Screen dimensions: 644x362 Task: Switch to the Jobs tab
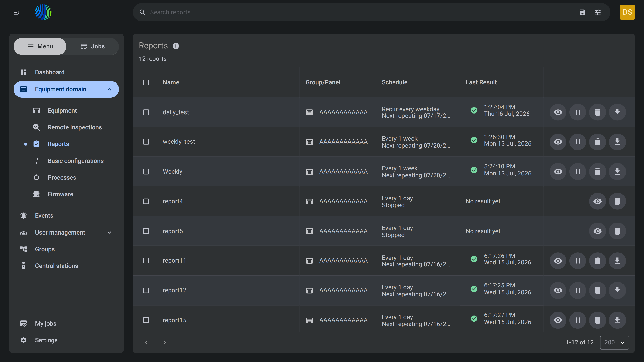(x=92, y=46)
